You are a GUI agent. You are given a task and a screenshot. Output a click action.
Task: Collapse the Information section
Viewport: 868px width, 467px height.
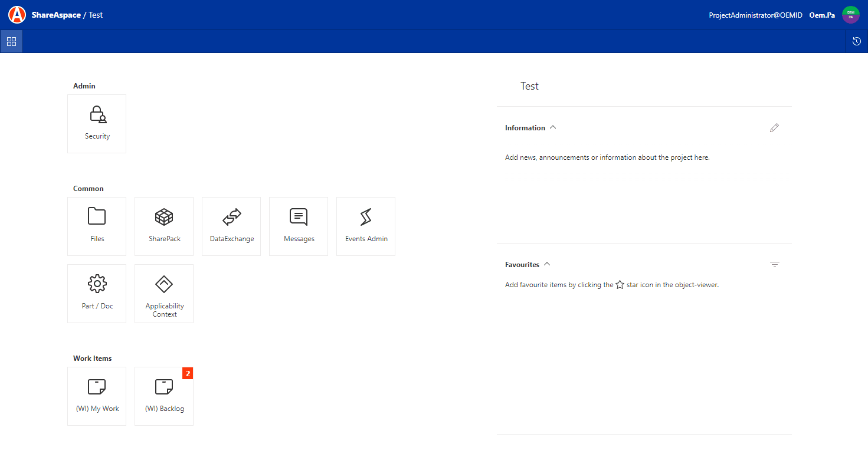click(x=553, y=127)
